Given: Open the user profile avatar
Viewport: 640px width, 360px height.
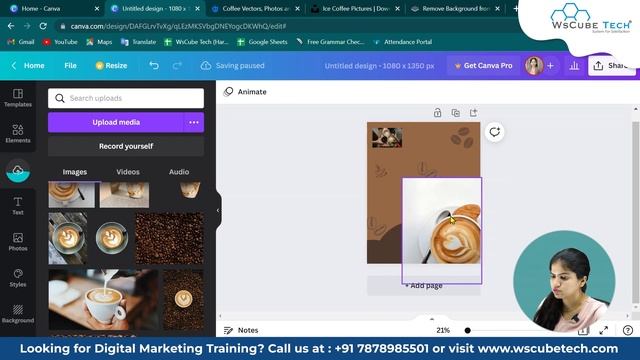Looking at the screenshot, I should click(534, 65).
